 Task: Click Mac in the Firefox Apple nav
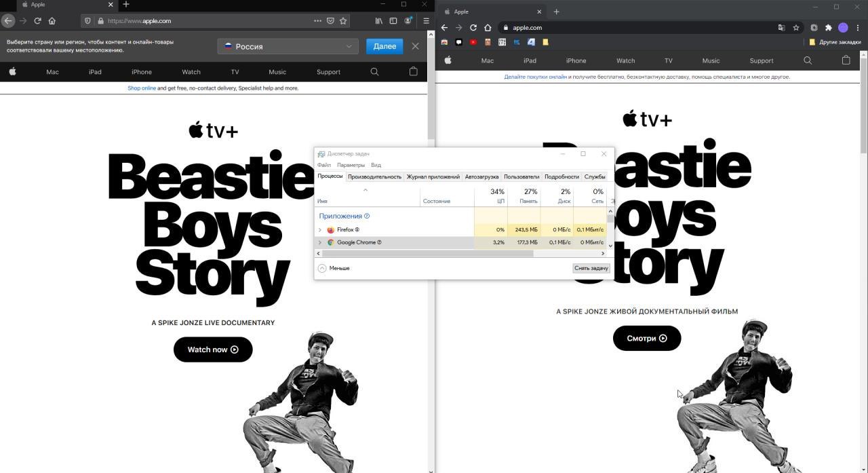(52, 72)
